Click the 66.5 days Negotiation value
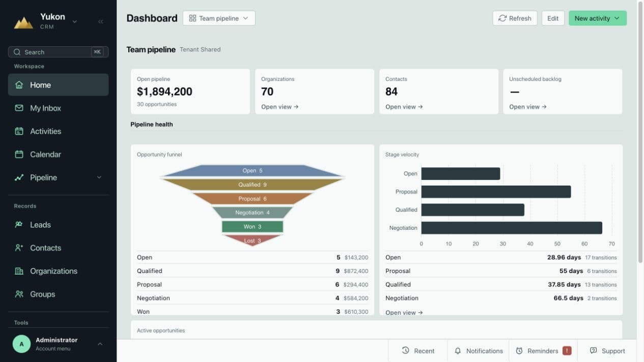644x362 pixels. tap(569, 298)
